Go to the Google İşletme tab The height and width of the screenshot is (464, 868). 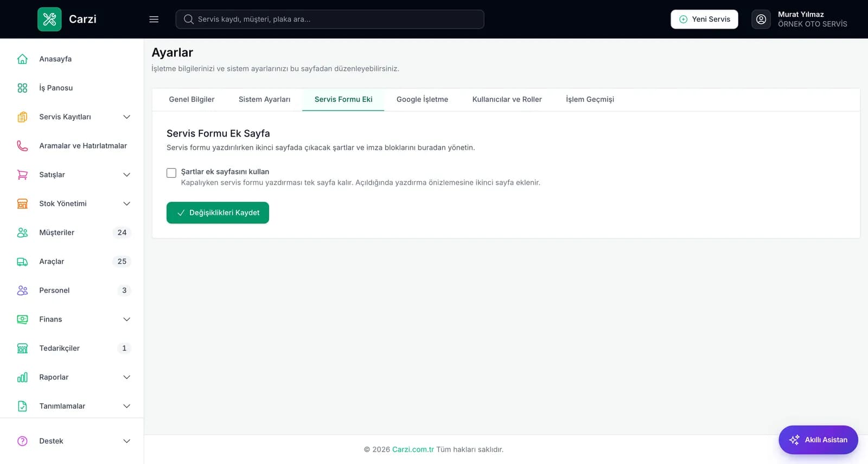click(x=422, y=99)
